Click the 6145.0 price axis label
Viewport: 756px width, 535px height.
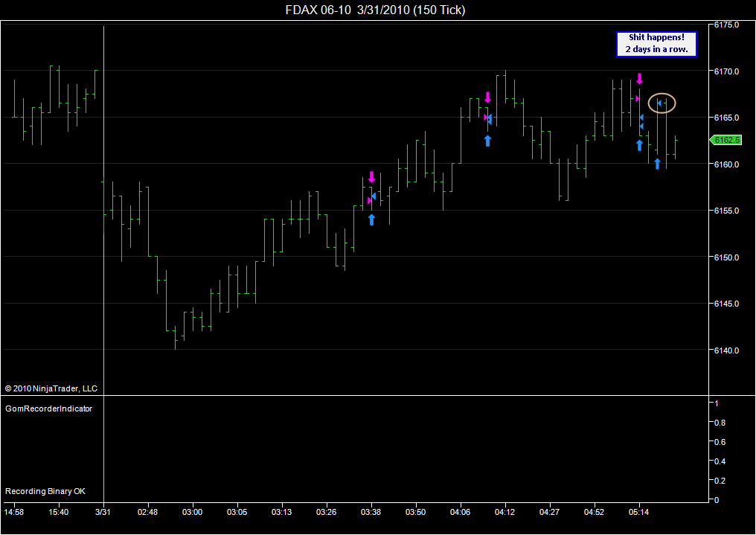(x=726, y=304)
